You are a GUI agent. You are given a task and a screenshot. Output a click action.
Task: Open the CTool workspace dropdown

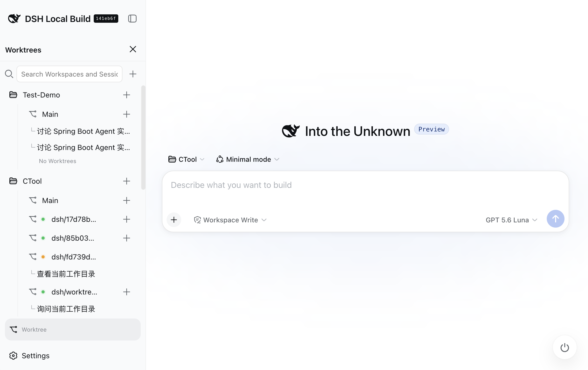tap(186, 159)
